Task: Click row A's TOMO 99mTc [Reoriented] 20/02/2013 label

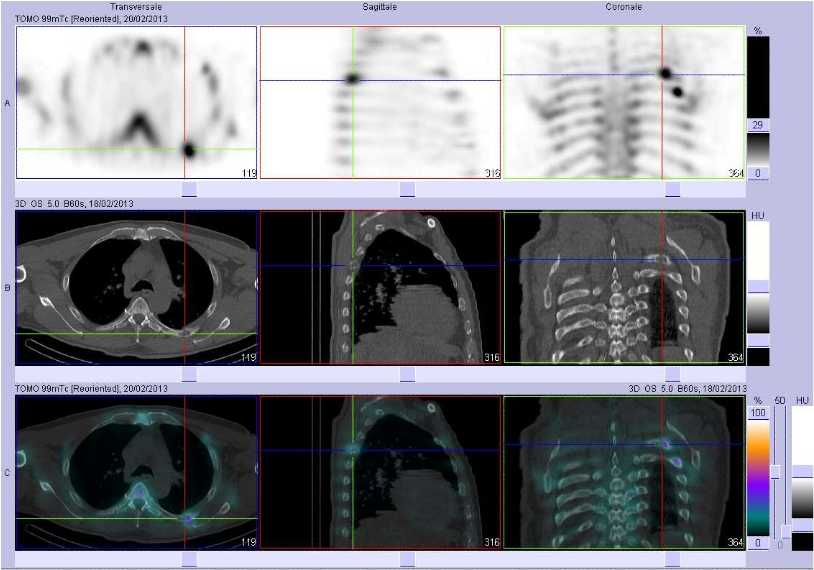Action: 91,19
